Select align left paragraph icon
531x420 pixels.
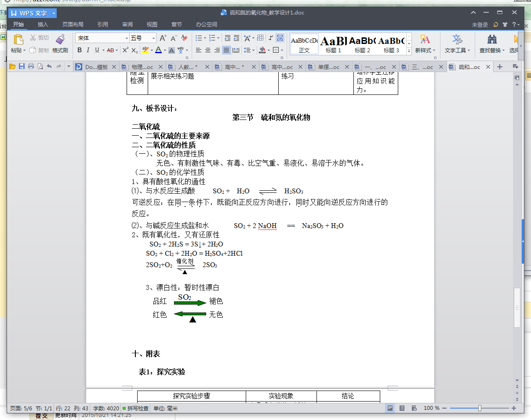point(199,50)
